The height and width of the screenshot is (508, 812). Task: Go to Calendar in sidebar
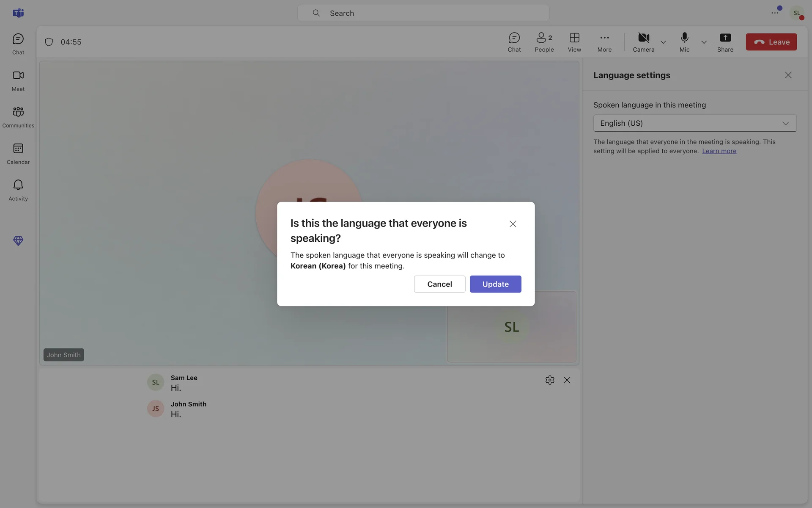[x=18, y=153]
